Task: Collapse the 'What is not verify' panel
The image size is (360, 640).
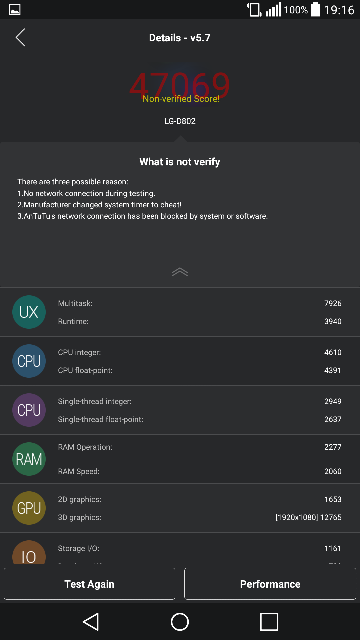Action: [180, 272]
